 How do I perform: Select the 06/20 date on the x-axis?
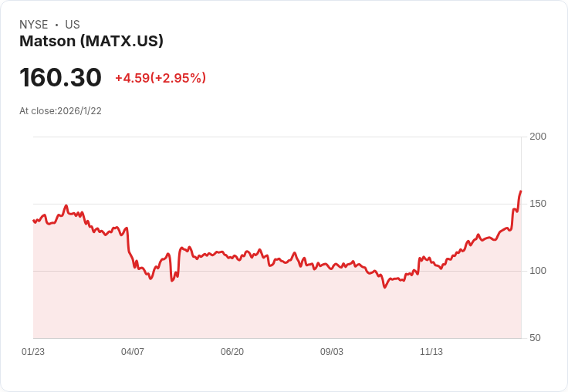[232, 352]
